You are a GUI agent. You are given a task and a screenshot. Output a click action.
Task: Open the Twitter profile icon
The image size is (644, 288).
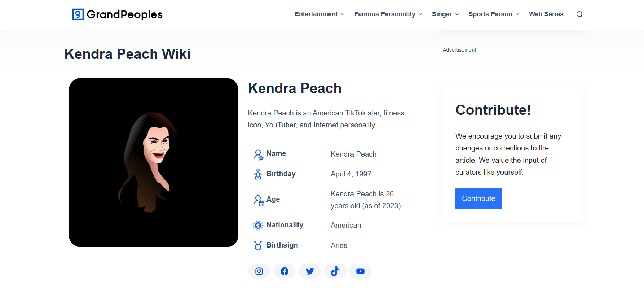tap(310, 271)
